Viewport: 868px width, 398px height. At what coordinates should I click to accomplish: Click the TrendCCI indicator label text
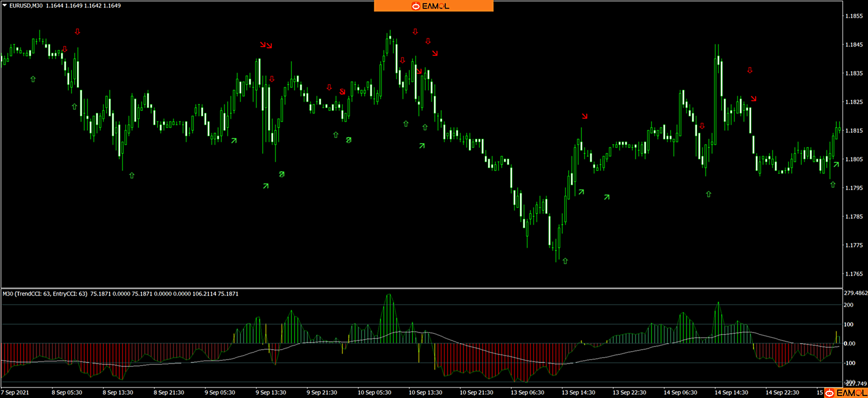tap(45, 294)
